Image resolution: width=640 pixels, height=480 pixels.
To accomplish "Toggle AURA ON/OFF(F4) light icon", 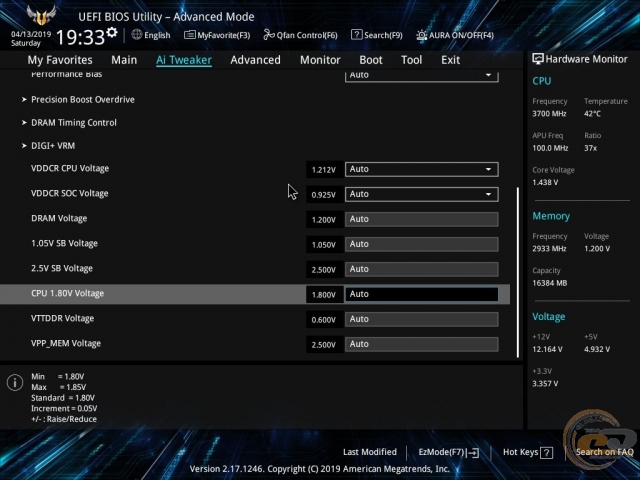I will 421,35.
